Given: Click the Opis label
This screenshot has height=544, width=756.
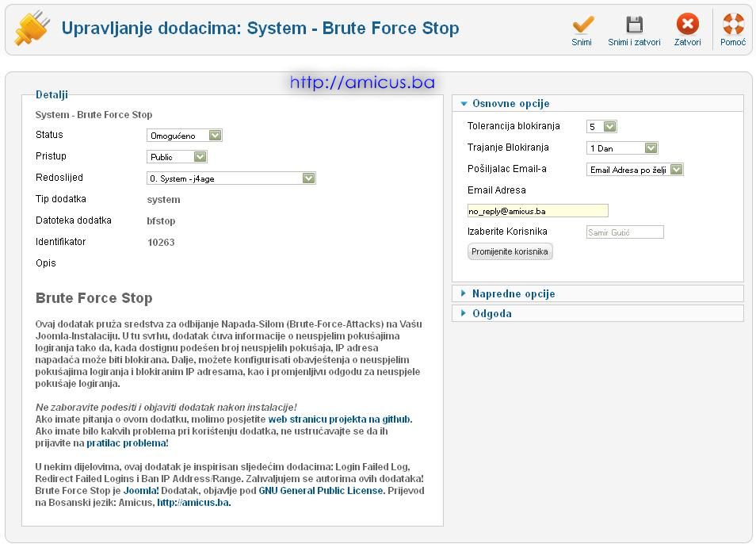Looking at the screenshot, I should (x=46, y=263).
